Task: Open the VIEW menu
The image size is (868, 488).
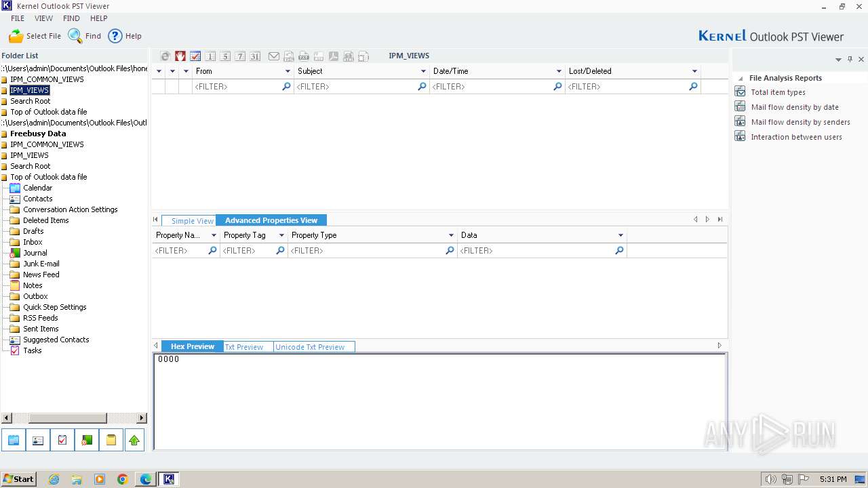Action: [x=43, y=18]
